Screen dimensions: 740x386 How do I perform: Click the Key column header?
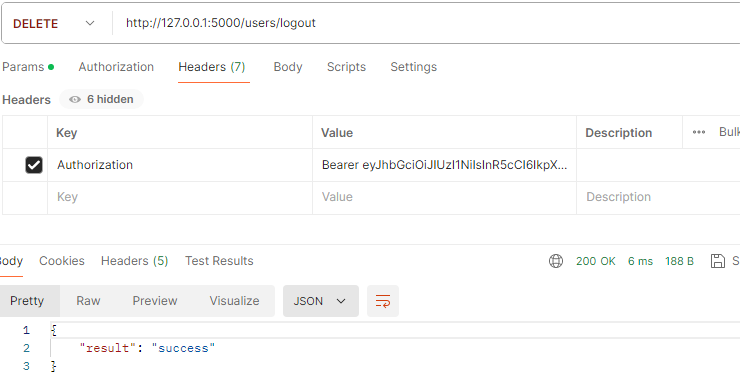pyautogui.click(x=67, y=133)
